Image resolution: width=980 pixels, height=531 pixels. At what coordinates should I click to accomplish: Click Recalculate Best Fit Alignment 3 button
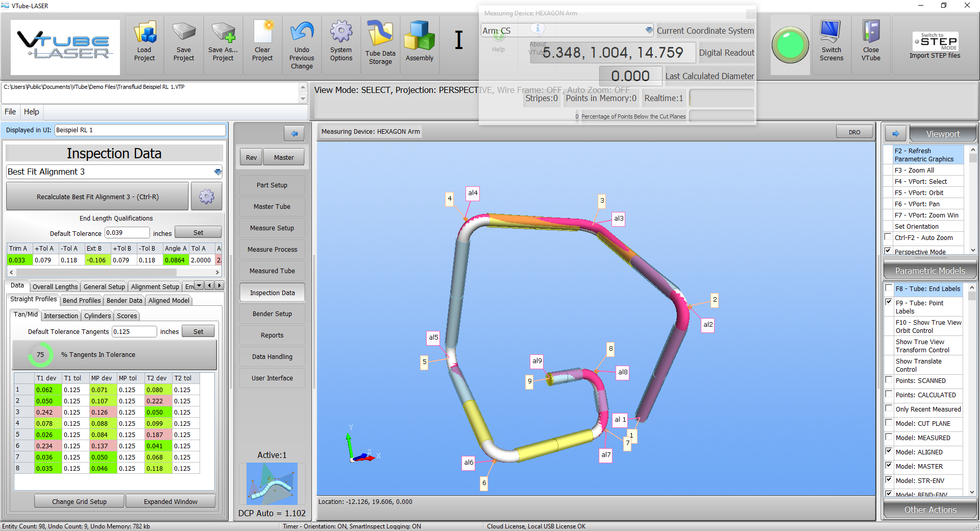pos(97,197)
